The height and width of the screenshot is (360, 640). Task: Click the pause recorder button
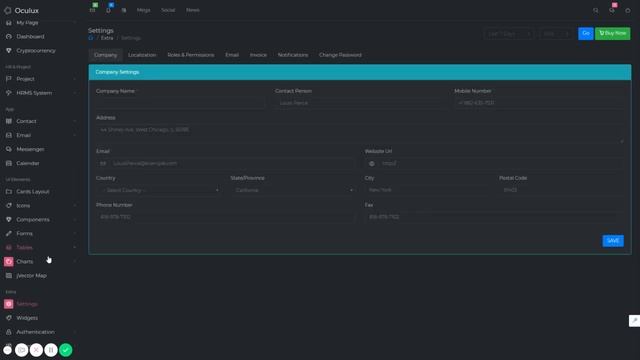tap(51, 350)
